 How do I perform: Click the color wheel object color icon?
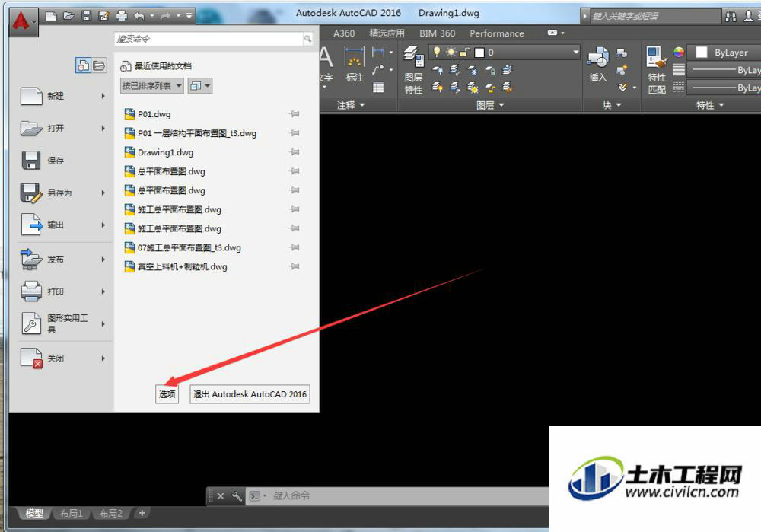click(679, 52)
